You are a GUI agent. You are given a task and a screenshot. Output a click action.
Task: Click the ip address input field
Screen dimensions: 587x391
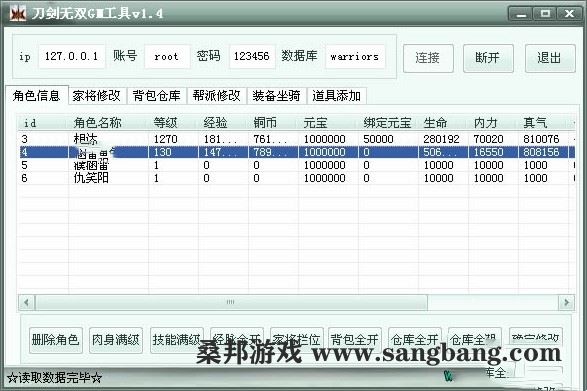[72, 57]
